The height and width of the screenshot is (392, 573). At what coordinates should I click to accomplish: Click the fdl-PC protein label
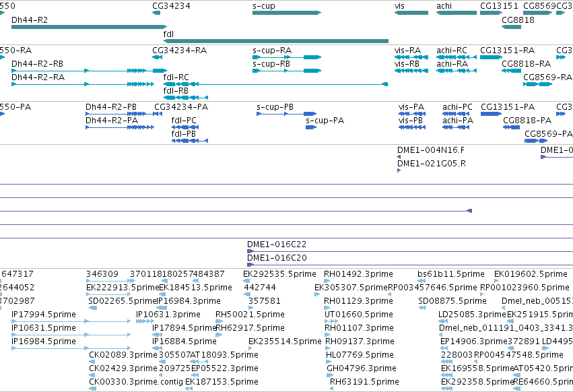click(184, 121)
